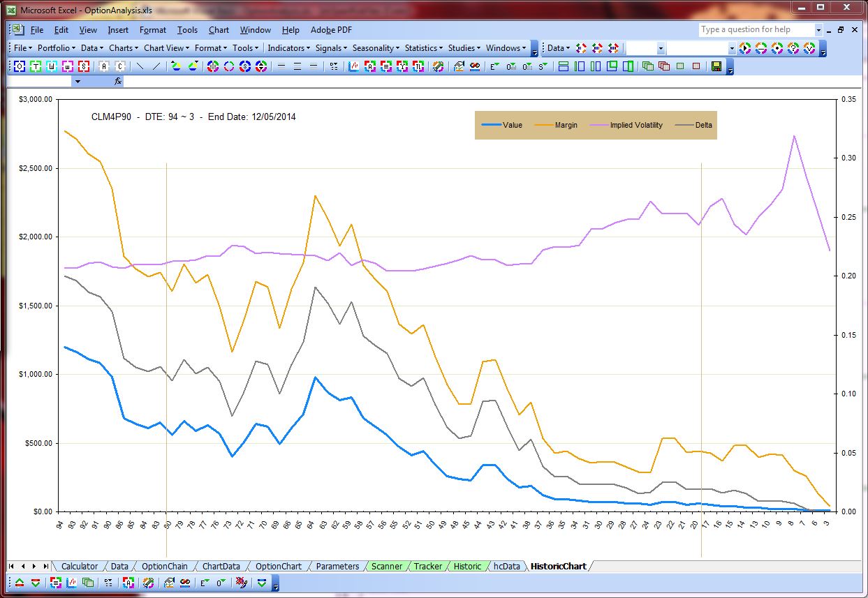Image resolution: width=868 pixels, height=598 pixels.
Task: Click the cascading green windows icon
Action: pos(647,66)
